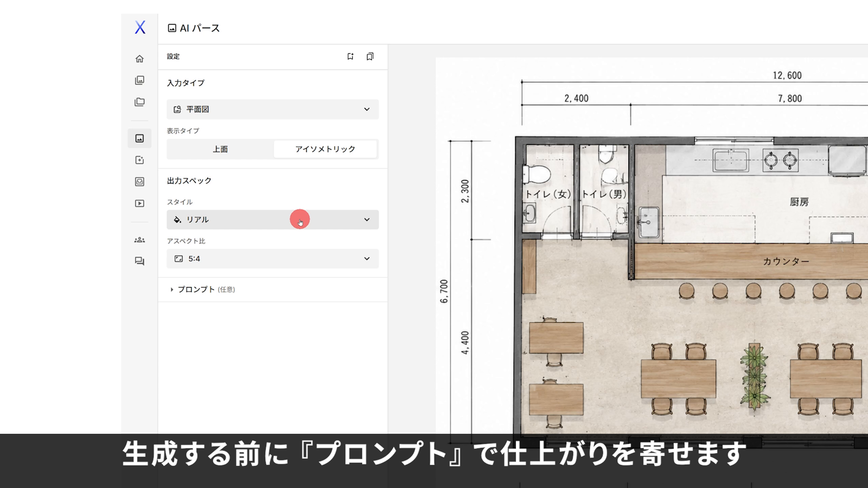Click the 12,600 dimension on the plan

[787, 75]
